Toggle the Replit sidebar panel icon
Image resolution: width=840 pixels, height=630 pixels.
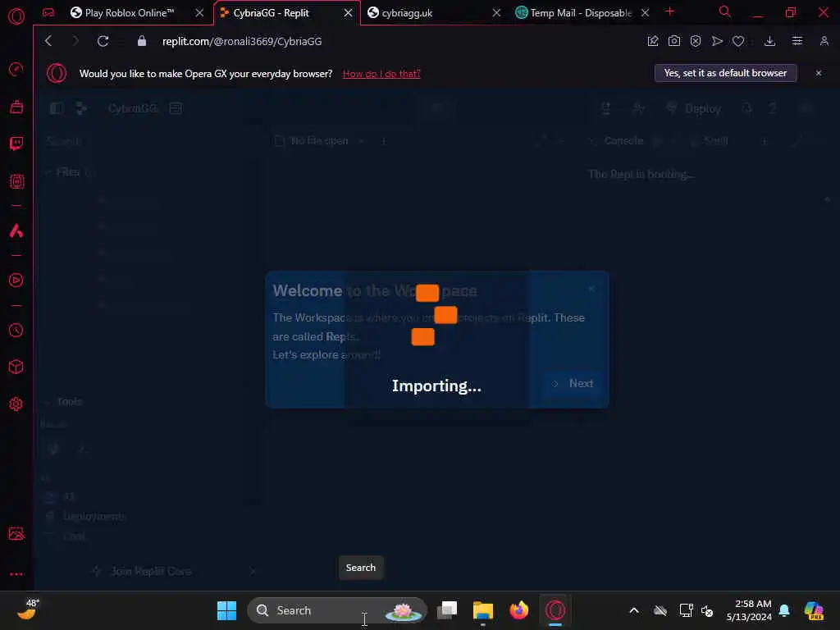point(57,109)
